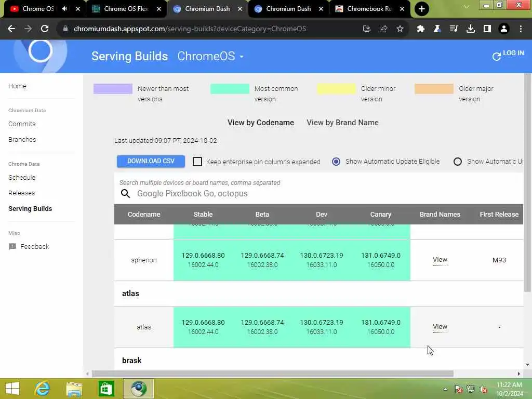Viewport: 532px width, 399px height.
Task: Show hidden tray icons arrow
Action: pos(445,389)
